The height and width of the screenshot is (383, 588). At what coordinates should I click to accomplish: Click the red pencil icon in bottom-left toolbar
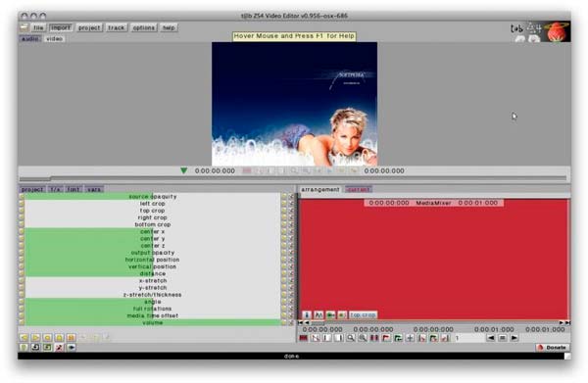(x=59, y=348)
